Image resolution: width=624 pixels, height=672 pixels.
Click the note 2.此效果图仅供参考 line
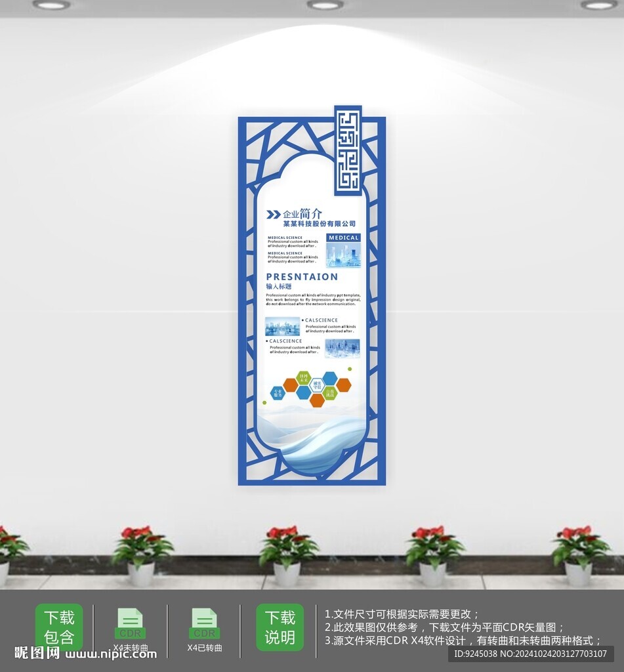pyautogui.click(x=444, y=627)
